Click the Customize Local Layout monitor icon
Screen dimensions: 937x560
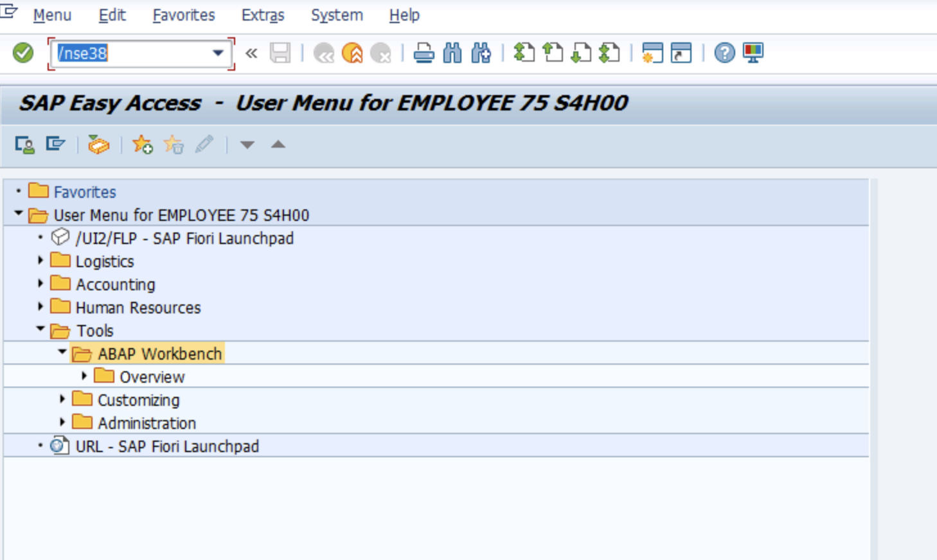pyautogui.click(x=753, y=53)
